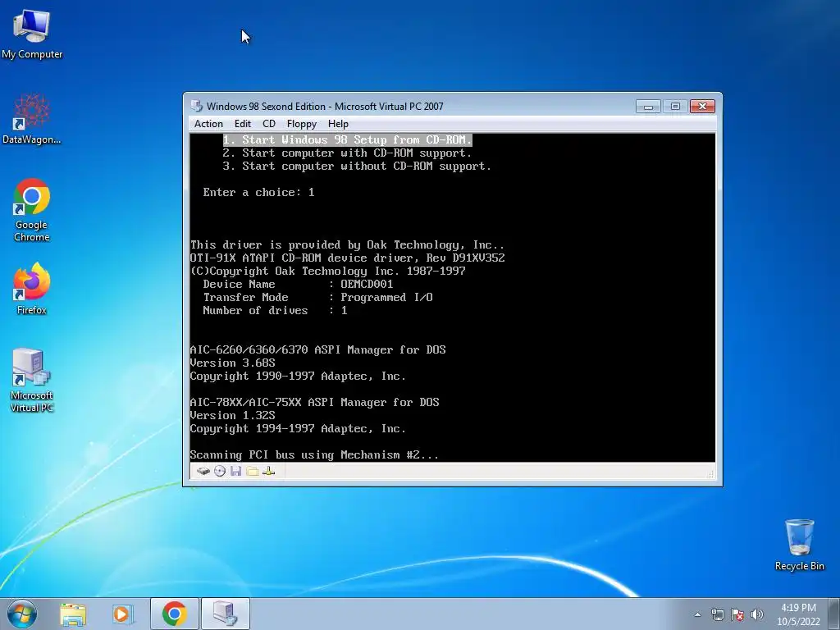Screen dimensions: 840x630
Task: Maximize the Virtual PC window
Action: tap(675, 106)
